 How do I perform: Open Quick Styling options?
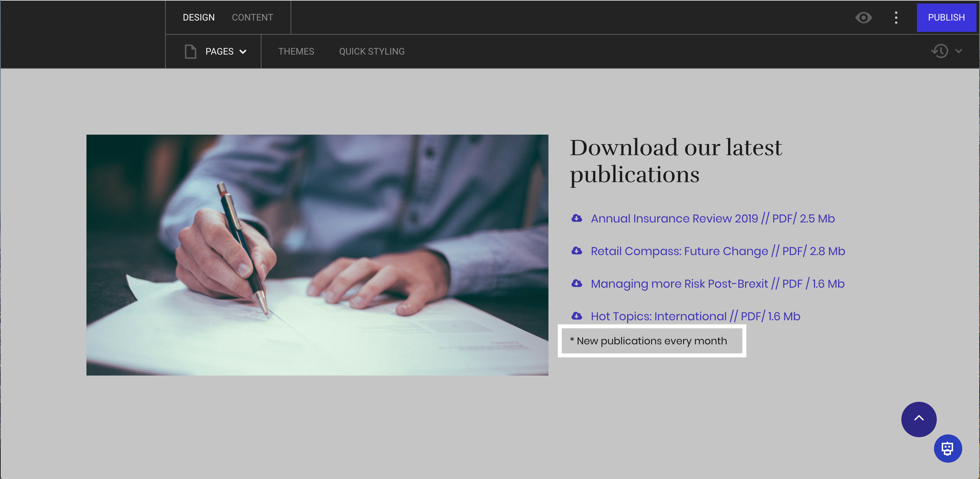[x=372, y=51]
